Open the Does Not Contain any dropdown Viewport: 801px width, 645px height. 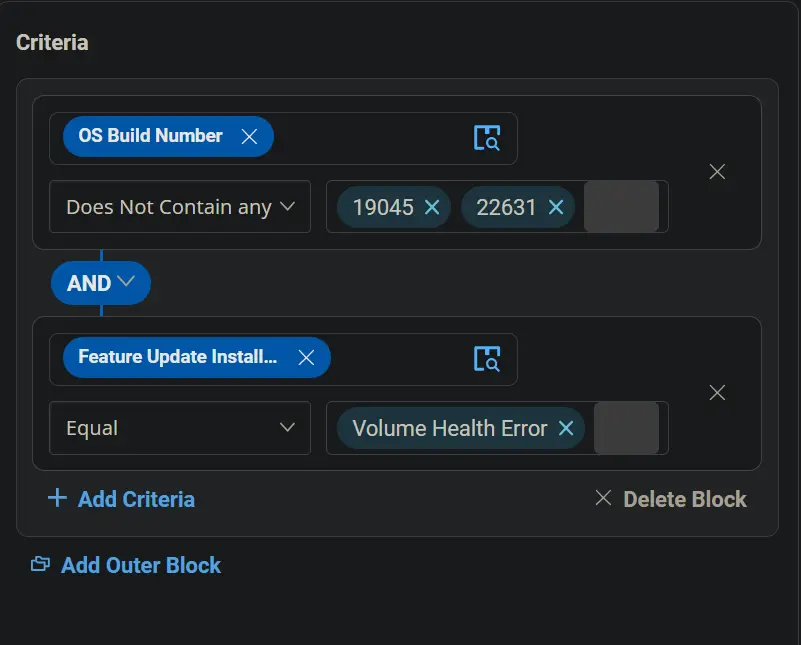(x=180, y=207)
